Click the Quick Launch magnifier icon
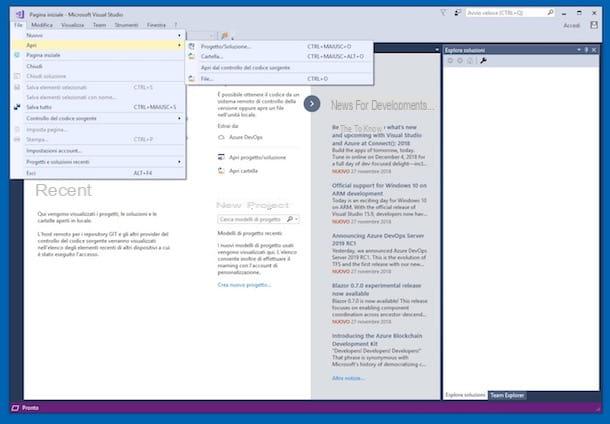The height and width of the screenshot is (424, 610). [550, 13]
